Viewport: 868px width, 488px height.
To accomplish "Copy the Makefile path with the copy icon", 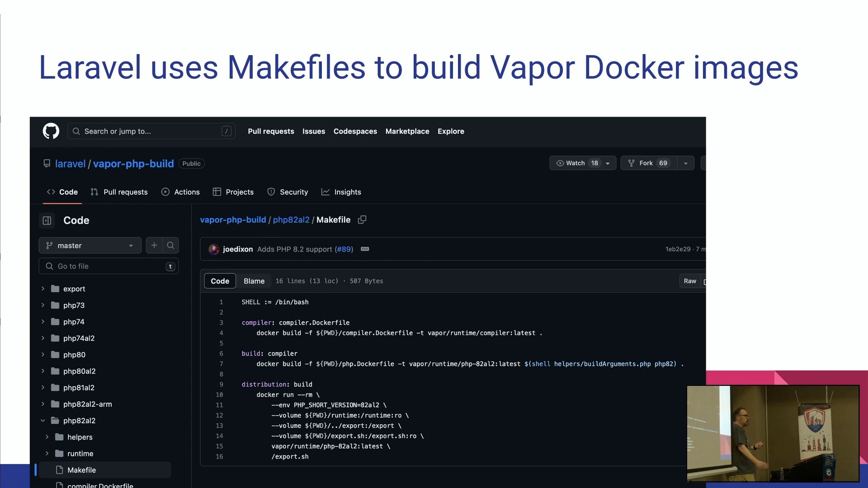I will [x=362, y=220].
